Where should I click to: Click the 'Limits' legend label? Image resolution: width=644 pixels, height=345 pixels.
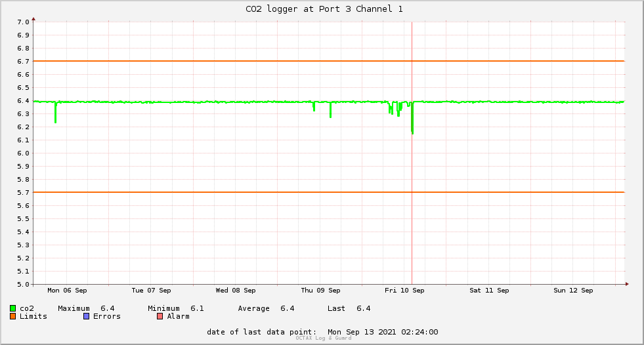[x=33, y=316]
